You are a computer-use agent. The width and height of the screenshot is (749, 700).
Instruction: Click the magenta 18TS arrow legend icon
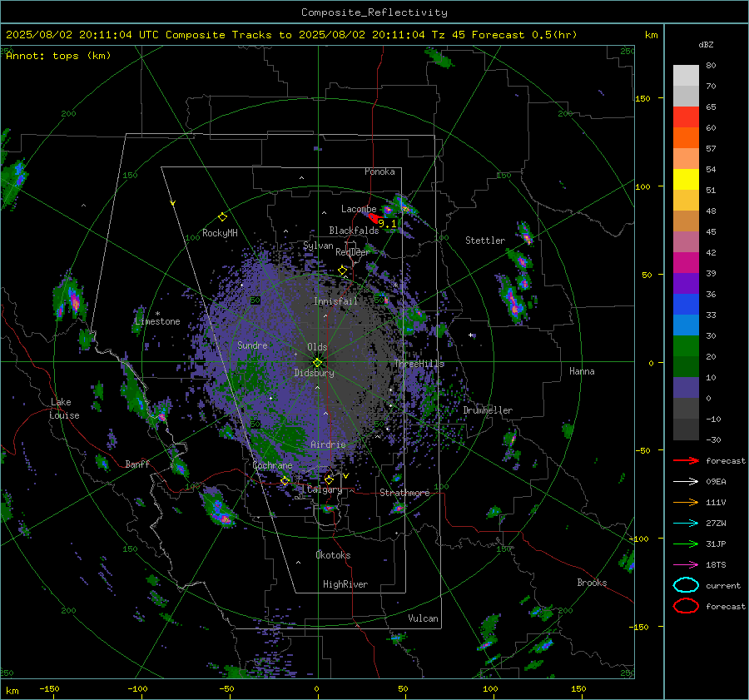[686, 565]
